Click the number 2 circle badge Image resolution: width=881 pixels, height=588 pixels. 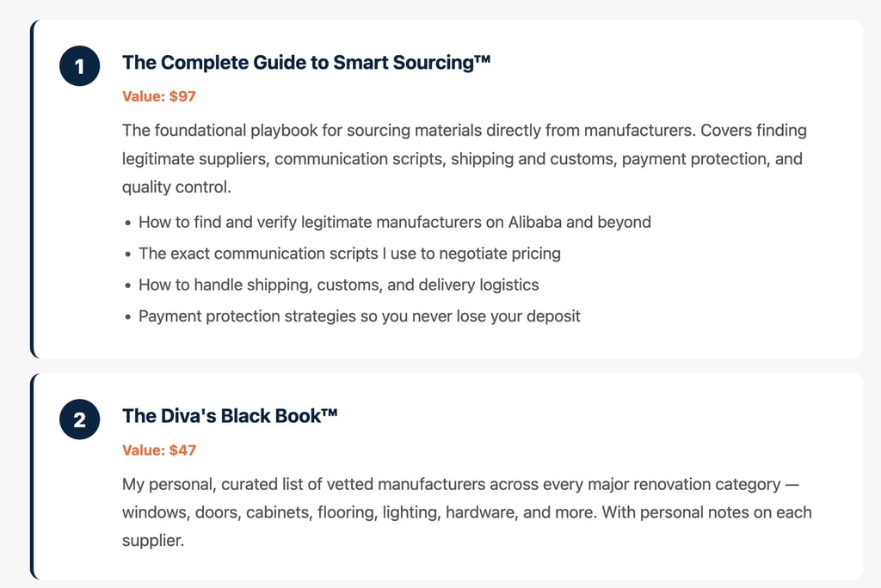coord(80,420)
